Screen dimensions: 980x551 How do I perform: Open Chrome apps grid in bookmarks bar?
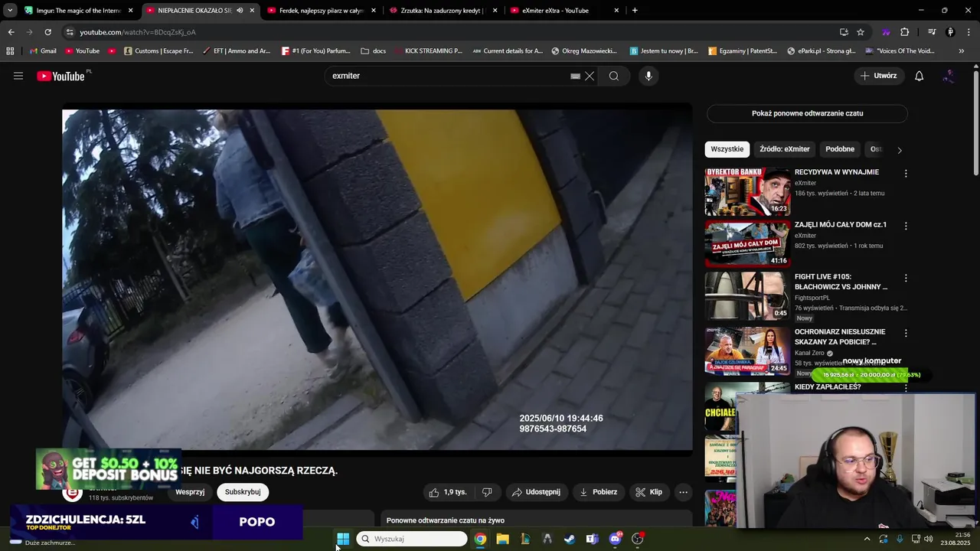point(10,51)
